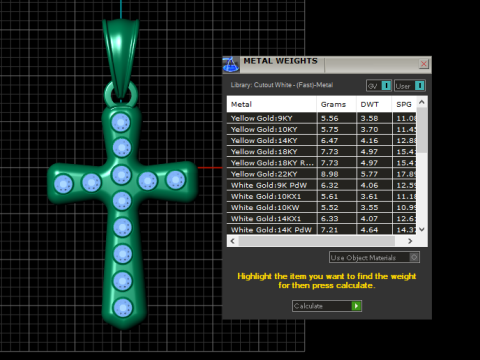Screen dimensions: 480x360
Task: Select the pendant bail in the viewport
Action: tap(121, 58)
